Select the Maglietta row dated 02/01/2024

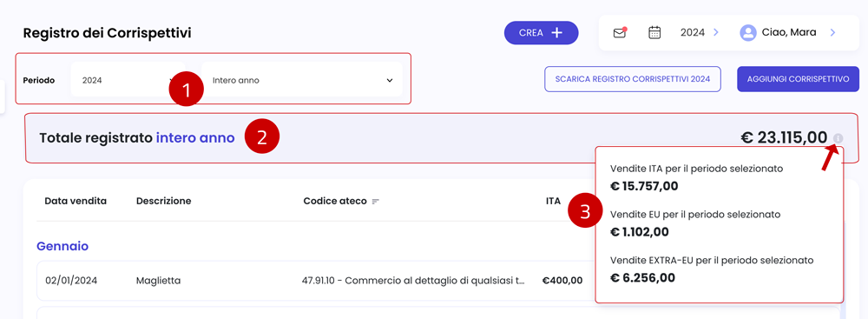click(x=316, y=280)
